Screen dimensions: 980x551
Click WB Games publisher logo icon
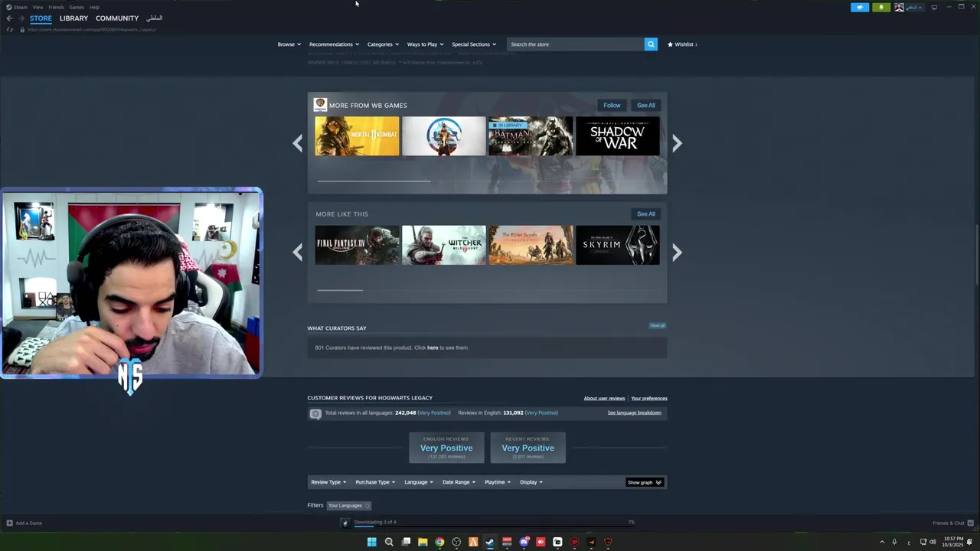coord(320,105)
